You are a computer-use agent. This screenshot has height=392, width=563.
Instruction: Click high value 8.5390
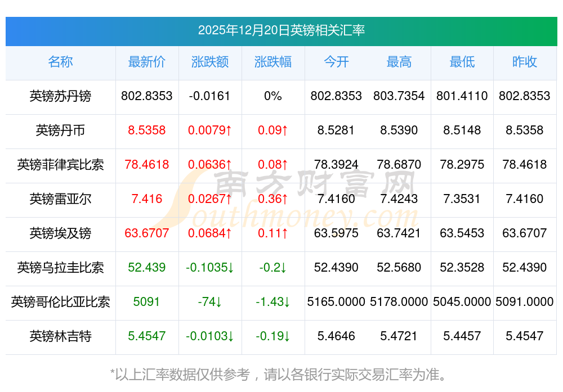pyautogui.click(x=399, y=130)
